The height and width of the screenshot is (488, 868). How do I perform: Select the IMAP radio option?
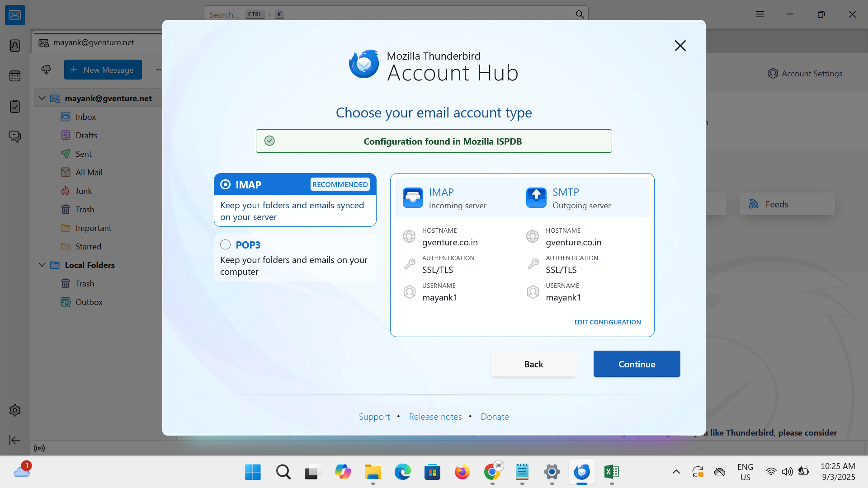226,184
